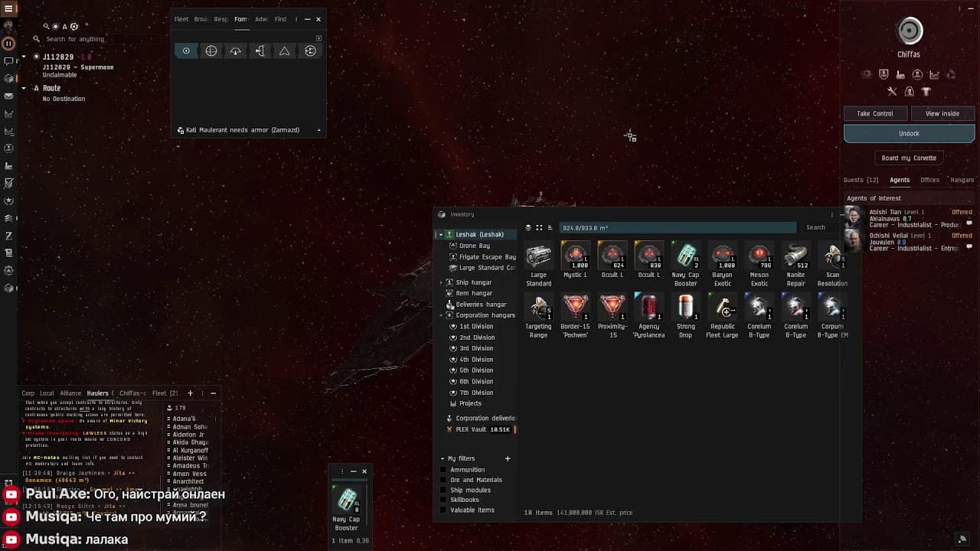
Task: Add a new chat channel tab
Action: pos(191,393)
